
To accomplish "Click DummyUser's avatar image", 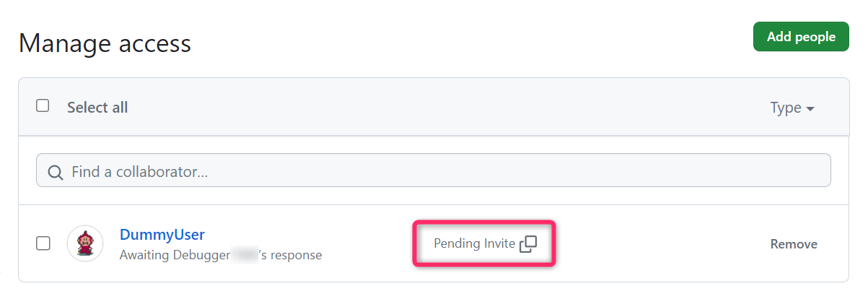I will (84, 243).
